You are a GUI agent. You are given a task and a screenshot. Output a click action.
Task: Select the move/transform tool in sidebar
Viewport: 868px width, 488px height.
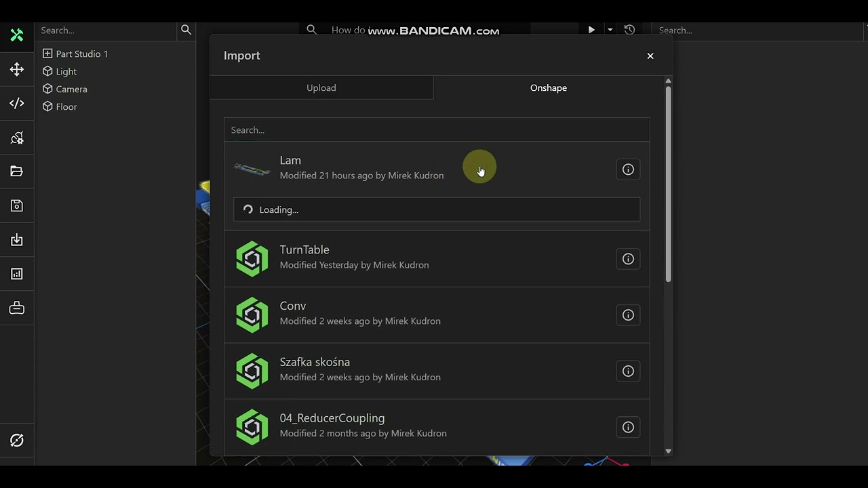click(17, 70)
